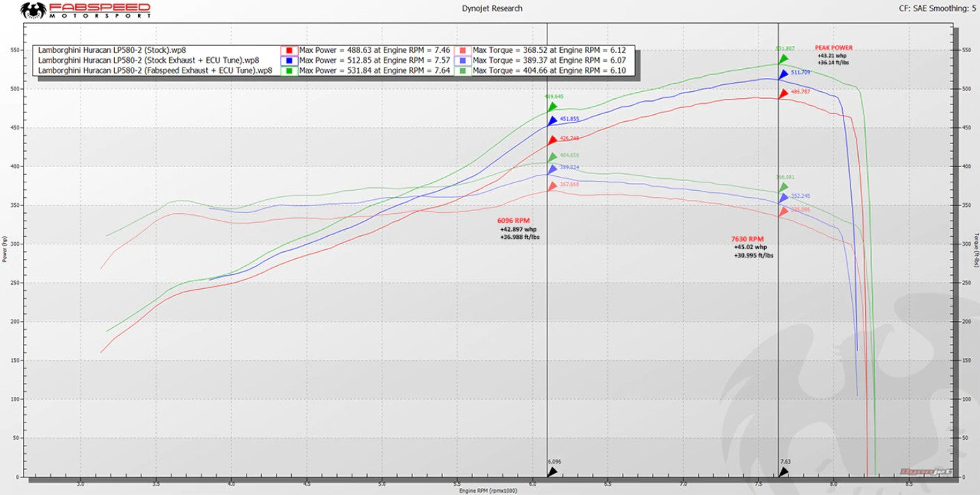Click the green torque flag labeled 404.656
The image size is (980, 495).
coord(552,157)
